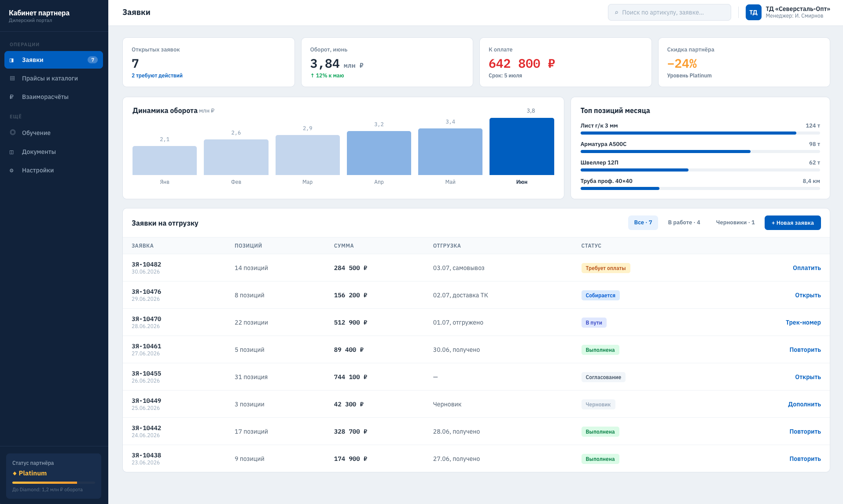Viewport: 843px width, 504px height.
Task: Open the 2 требуют действий link
Action: pos(157,76)
